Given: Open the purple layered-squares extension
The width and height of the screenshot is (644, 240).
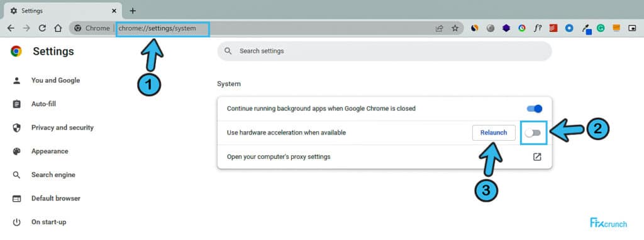Looking at the screenshot, I should 506,28.
